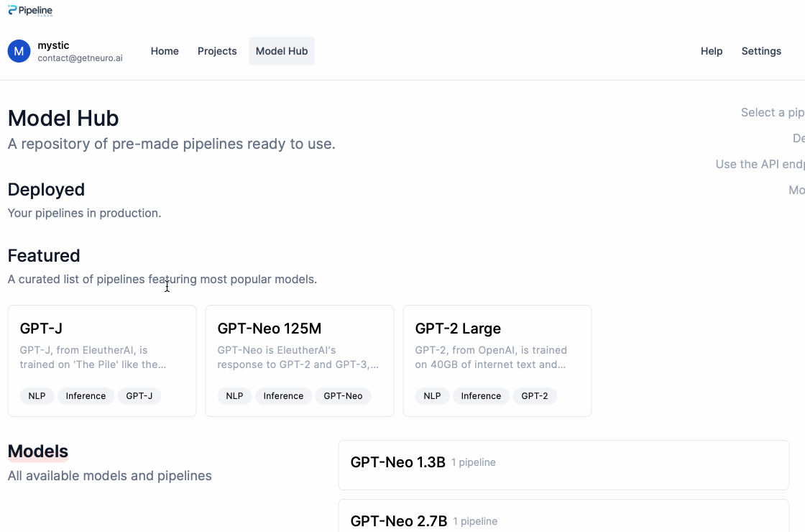Viewport: 805px width, 532px height.
Task: Click the Featured section heading
Action: 44,256
